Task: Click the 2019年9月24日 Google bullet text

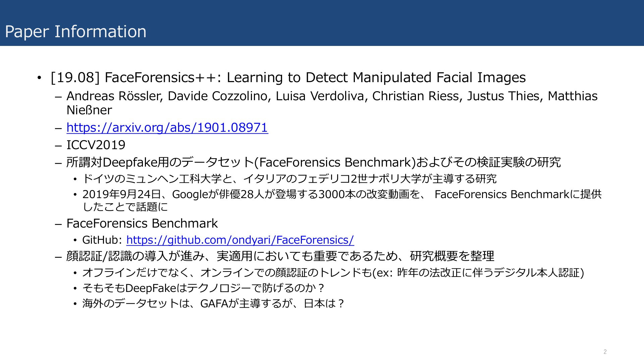Action: point(341,194)
